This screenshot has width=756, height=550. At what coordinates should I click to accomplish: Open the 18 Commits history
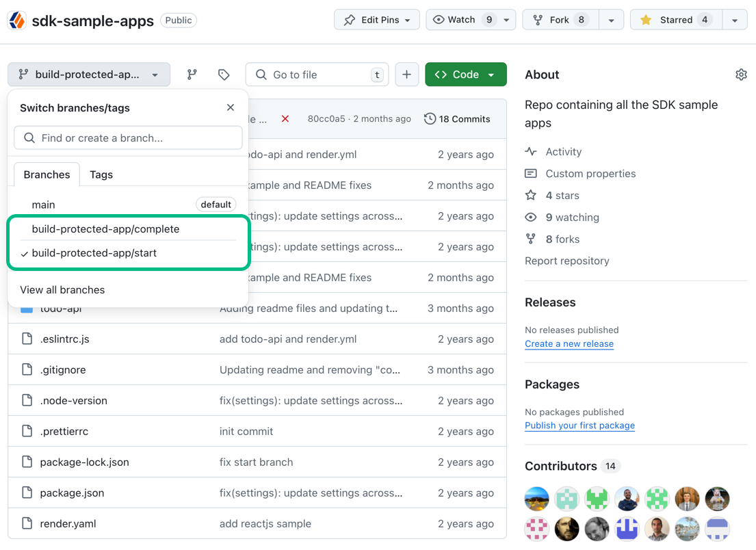(457, 119)
